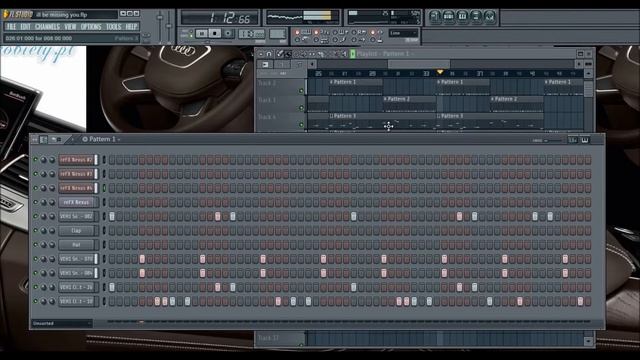
Task: Toggle first step of Clap channel
Action: [x=111, y=231]
